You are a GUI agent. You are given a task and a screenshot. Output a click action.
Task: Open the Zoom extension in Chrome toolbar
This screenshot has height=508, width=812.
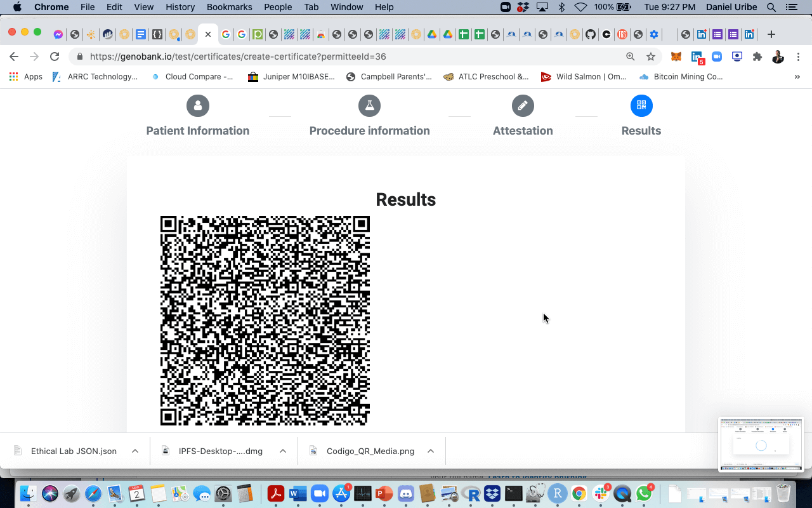pyautogui.click(x=717, y=57)
